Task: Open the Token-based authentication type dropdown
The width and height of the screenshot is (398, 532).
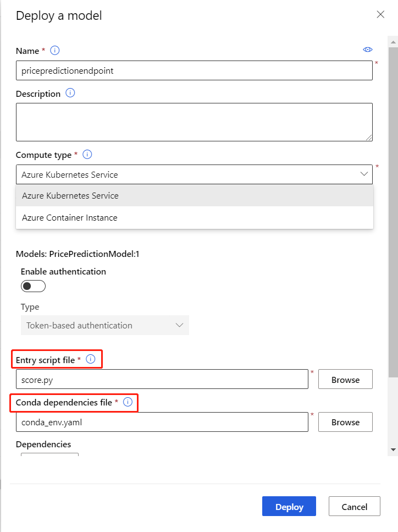Action: pos(105,325)
